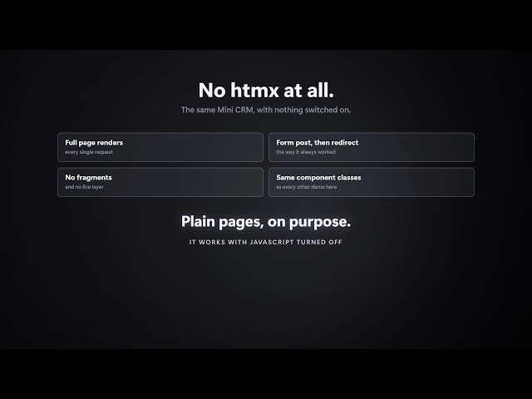
Task: Select the 'Same component classes' card
Action: click(x=372, y=182)
